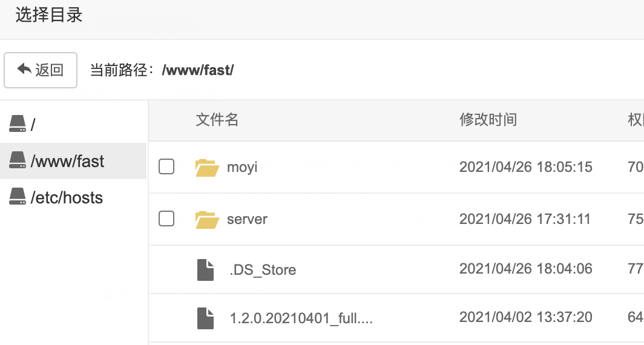Screen dimensions: 644x345
Task: Select the /www/fast sidebar entry
Action: (73, 161)
